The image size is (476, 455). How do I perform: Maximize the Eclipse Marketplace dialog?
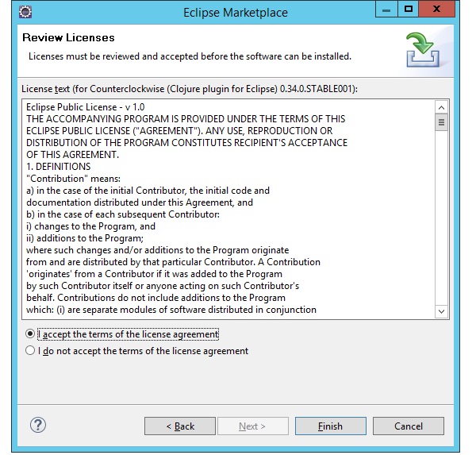tap(408, 9)
